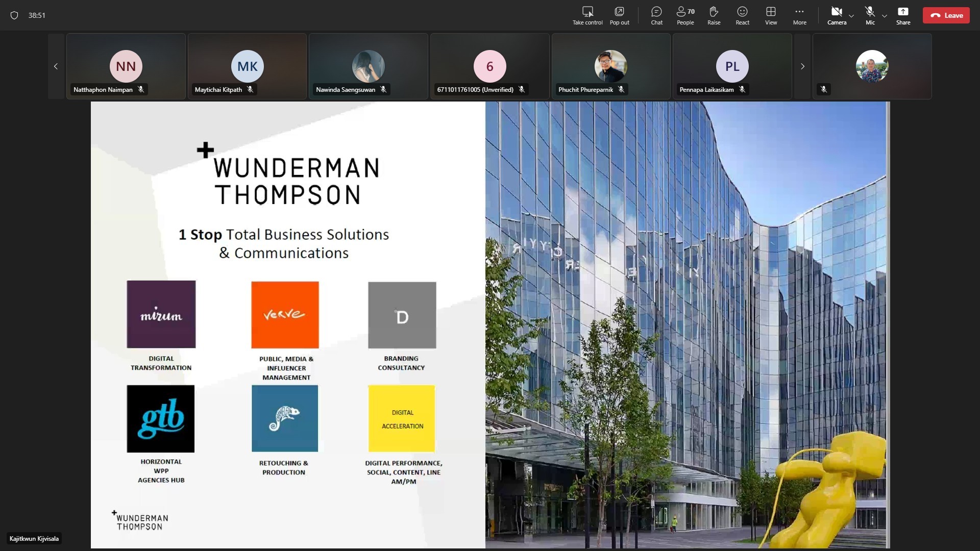Click the meeting timer 38:51

coord(37,15)
